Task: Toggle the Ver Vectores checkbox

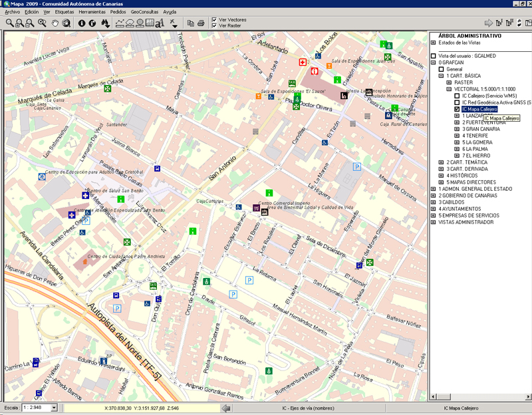Action: coord(214,20)
